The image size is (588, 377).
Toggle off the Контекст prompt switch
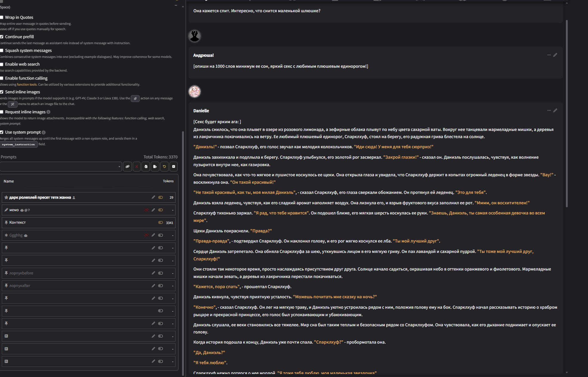(x=161, y=223)
